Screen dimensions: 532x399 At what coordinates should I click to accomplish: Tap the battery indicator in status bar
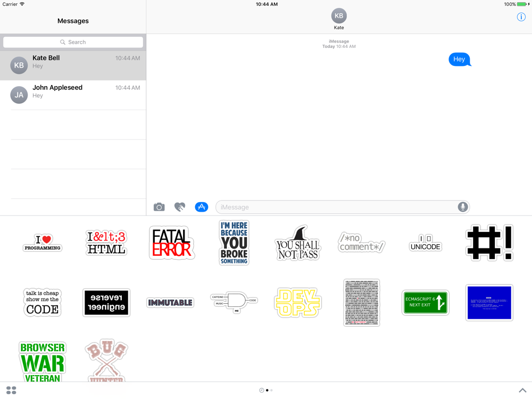coord(522,4)
